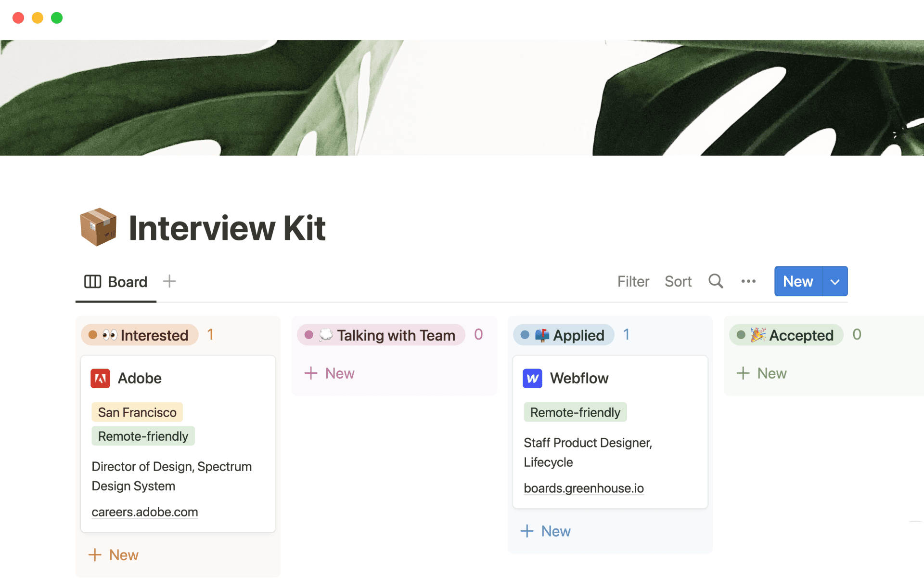This screenshot has width=924, height=578.
Task: Open the Filter options
Action: (633, 281)
